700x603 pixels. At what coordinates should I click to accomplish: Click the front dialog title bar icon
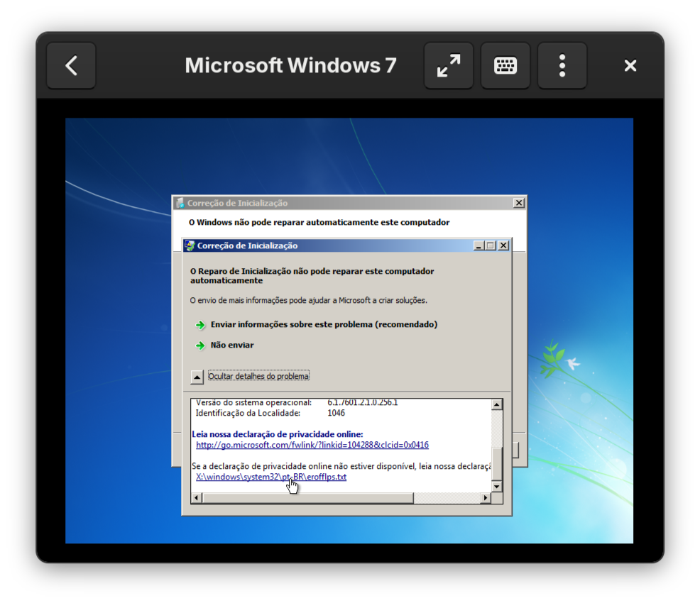tap(190, 245)
